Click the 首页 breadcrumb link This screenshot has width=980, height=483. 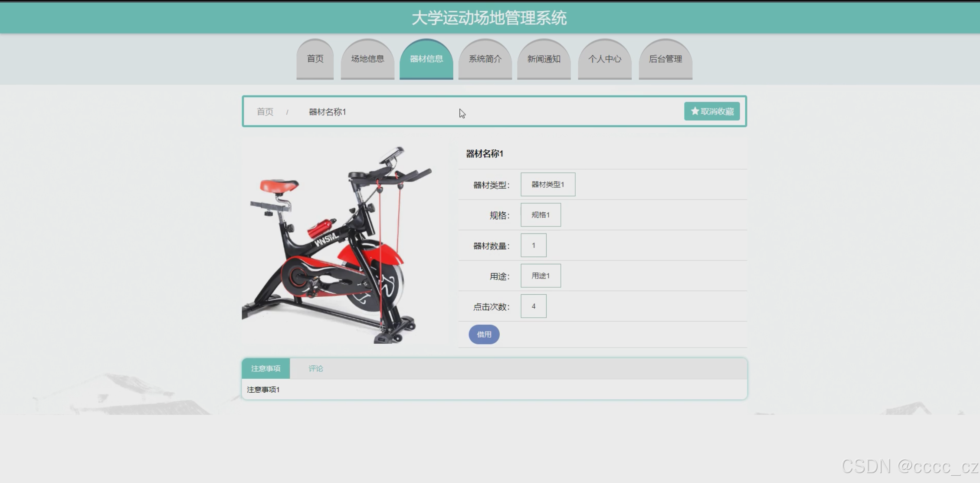point(265,112)
